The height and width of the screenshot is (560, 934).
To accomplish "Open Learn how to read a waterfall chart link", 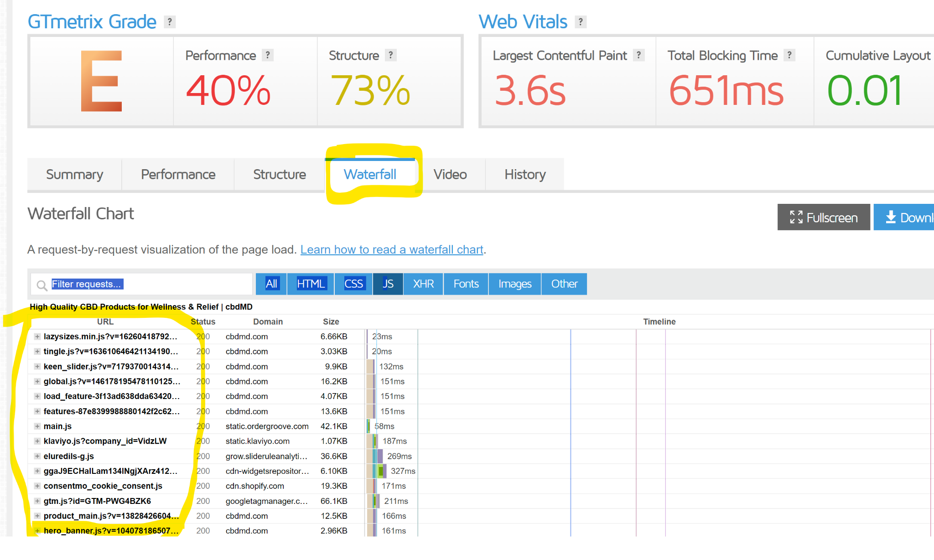I will pos(391,250).
